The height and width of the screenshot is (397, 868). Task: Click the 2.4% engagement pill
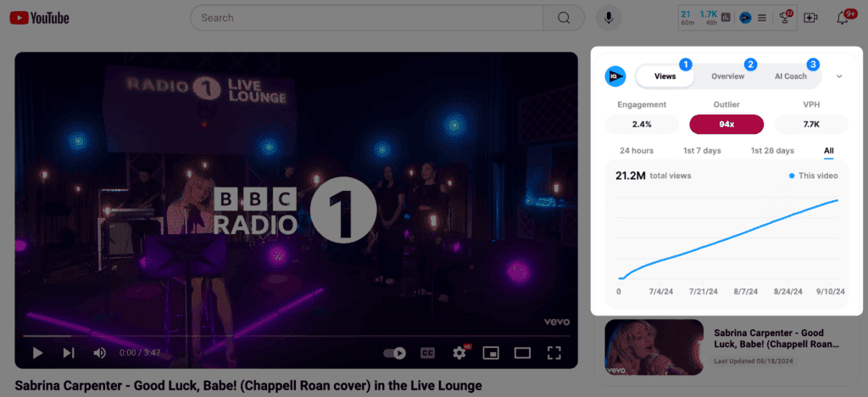[642, 124]
